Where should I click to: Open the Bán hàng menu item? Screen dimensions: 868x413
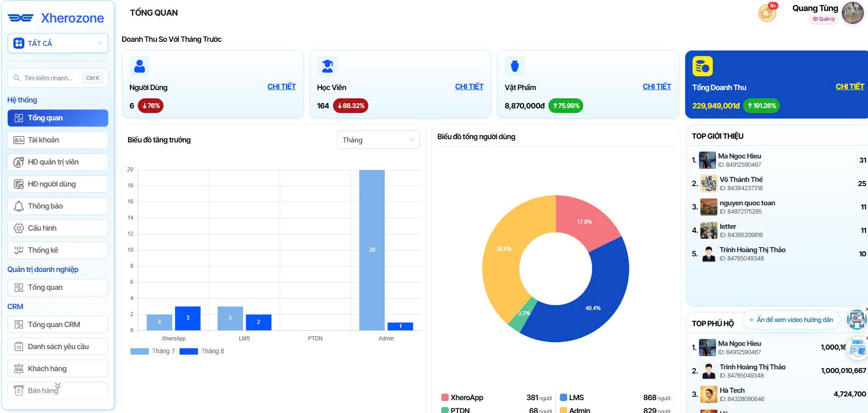[x=58, y=391]
